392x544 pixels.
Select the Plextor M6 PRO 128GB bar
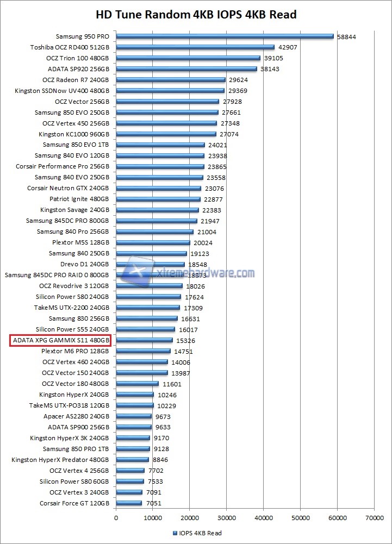click(143, 351)
